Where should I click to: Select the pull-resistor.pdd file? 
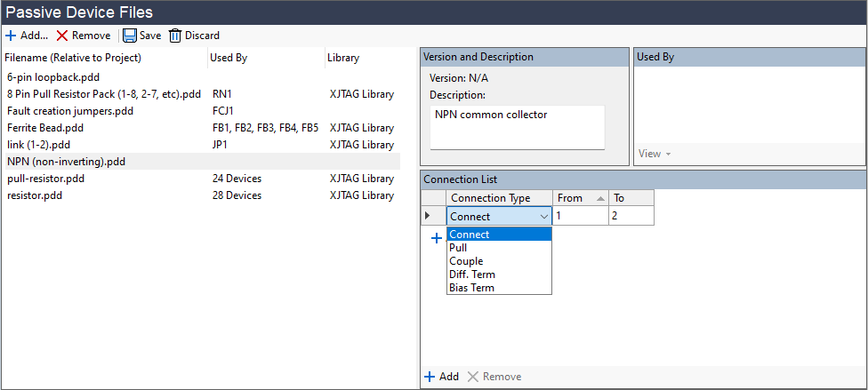coord(45,179)
